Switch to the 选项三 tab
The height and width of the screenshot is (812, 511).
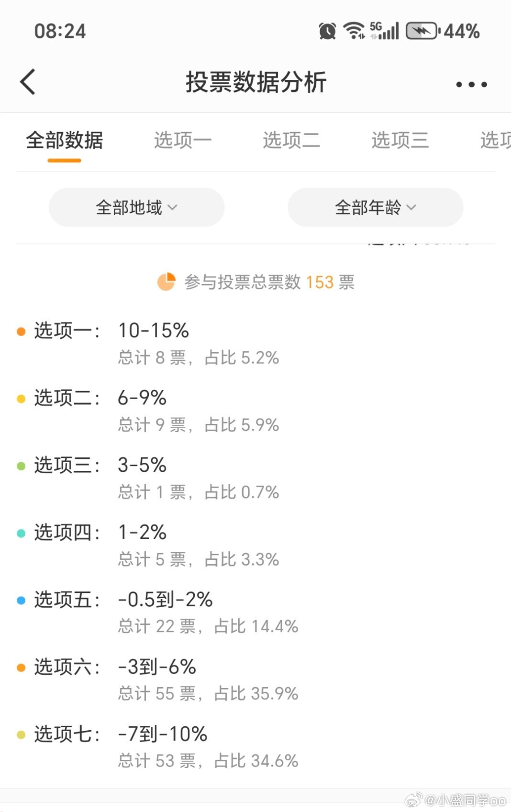click(400, 140)
